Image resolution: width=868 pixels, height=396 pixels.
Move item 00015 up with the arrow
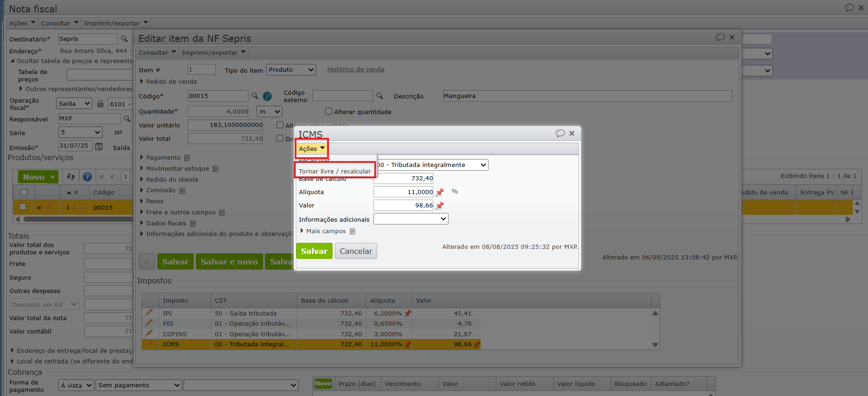point(75,208)
